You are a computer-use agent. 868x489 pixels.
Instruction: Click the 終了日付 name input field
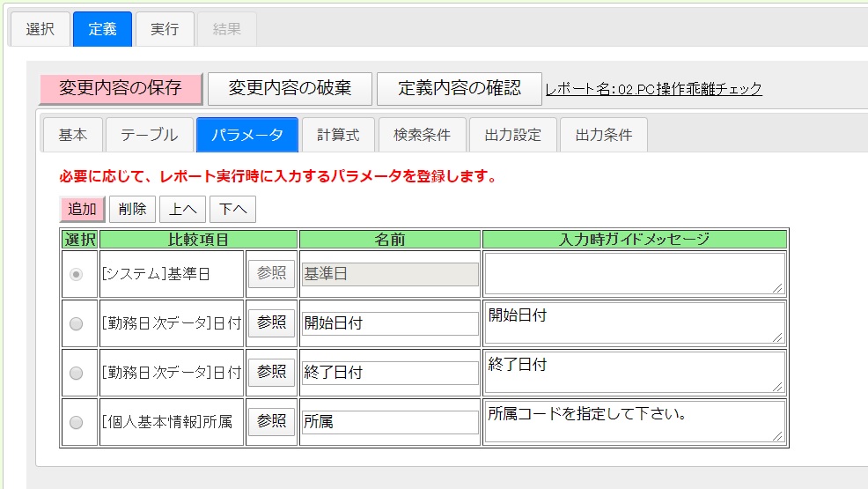point(390,373)
